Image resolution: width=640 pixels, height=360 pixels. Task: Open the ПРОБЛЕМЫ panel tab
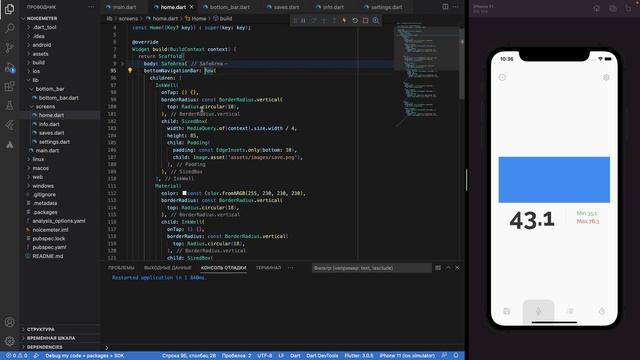121,268
